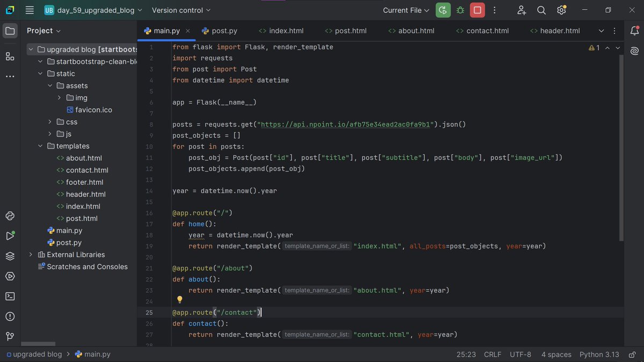The width and height of the screenshot is (644, 362).
Task: Open IDE settings gear icon
Action: click(561, 10)
